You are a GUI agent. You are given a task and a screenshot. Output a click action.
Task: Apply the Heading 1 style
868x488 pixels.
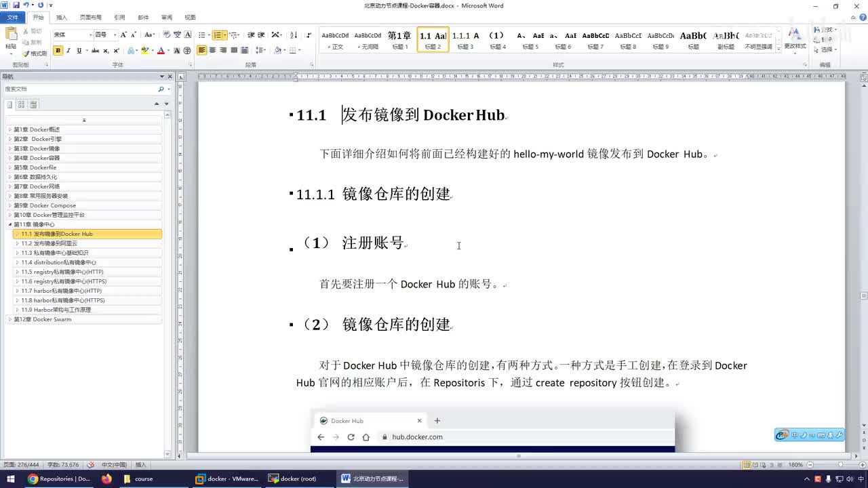(399, 39)
